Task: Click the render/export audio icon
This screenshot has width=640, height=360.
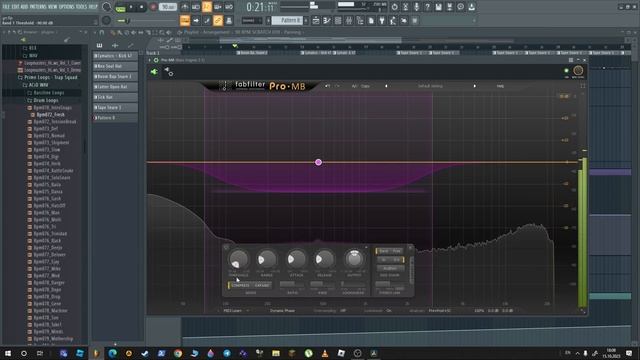Action: pos(449,7)
